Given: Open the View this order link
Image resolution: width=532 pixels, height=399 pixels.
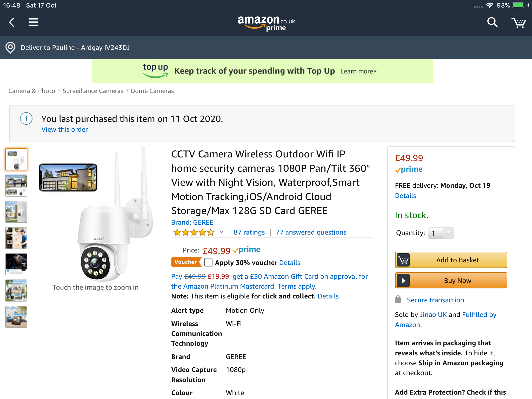Looking at the screenshot, I should click(x=65, y=129).
